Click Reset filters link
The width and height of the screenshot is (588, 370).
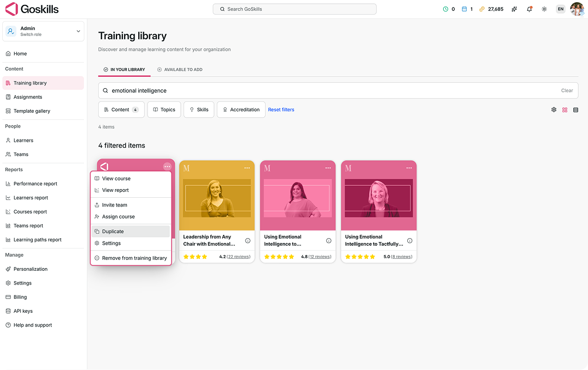tap(281, 110)
